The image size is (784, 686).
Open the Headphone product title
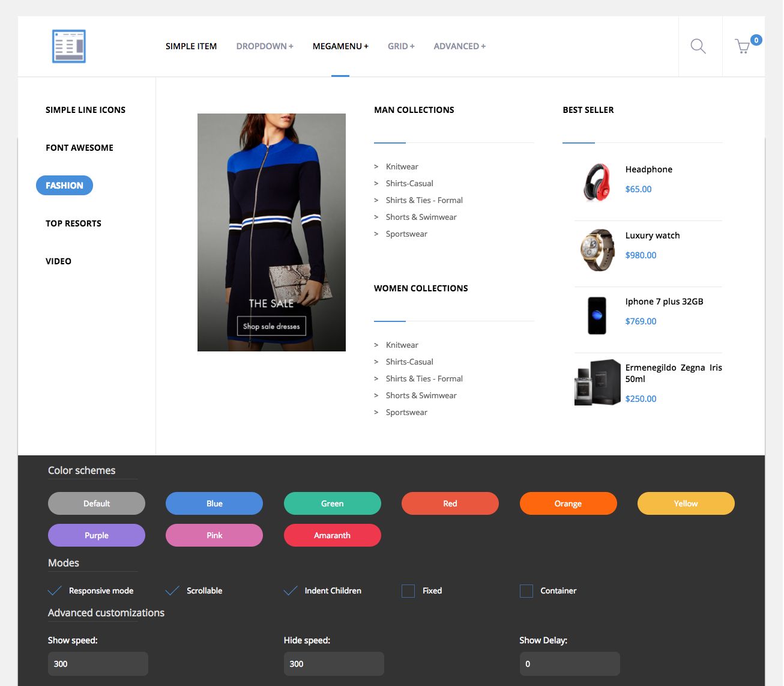[648, 169]
